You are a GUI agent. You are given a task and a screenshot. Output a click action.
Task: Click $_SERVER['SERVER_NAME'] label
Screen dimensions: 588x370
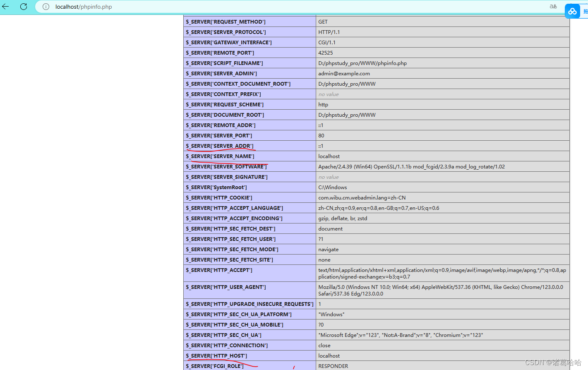[x=220, y=156]
